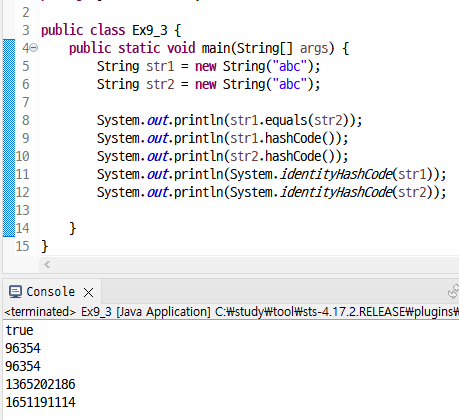This screenshot has height=420, width=459.
Task: Click the Console toolbar icon at far right
Action: [453, 292]
